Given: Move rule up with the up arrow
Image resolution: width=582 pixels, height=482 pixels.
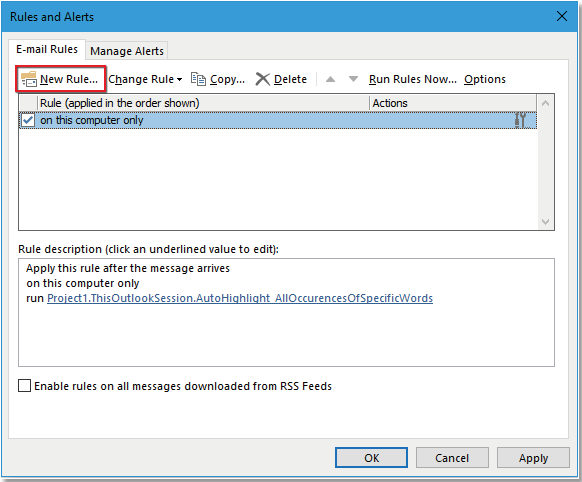Looking at the screenshot, I should coord(330,79).
